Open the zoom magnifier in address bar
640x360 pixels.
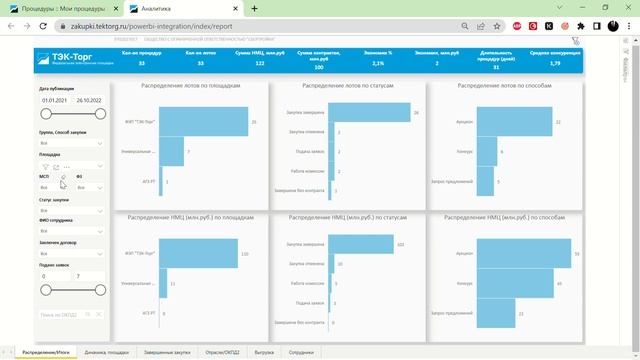(464, 26)
